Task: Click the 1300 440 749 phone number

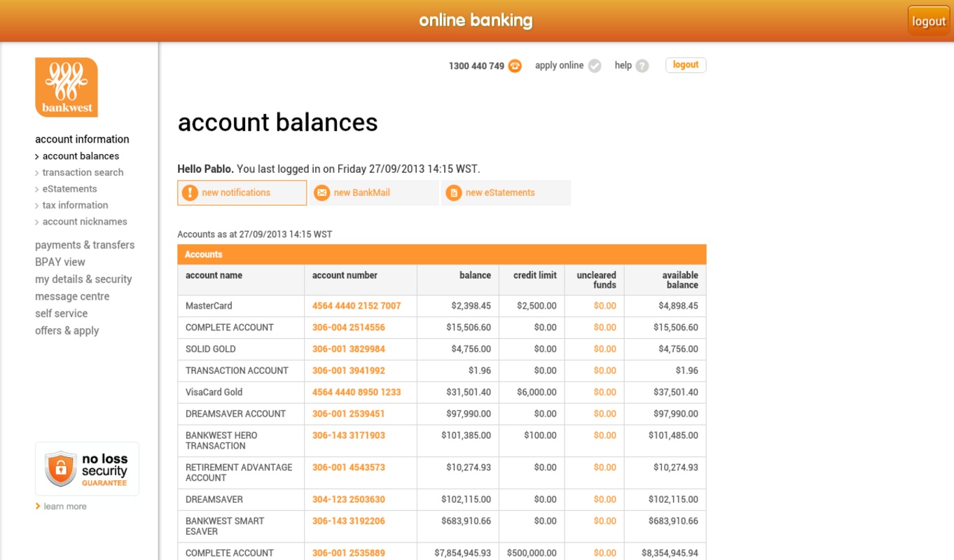Action: click(x=476, y=66)
